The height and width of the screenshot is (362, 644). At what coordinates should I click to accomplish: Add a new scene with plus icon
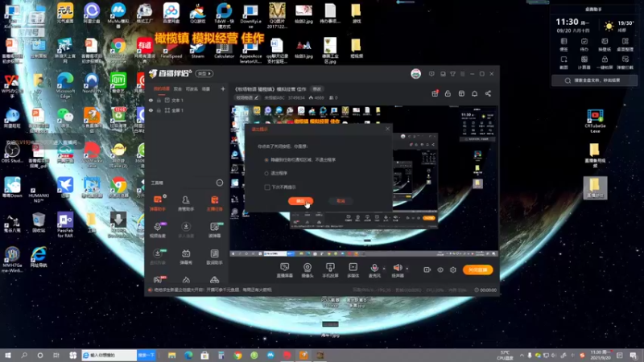pyautogui.click(x=223, y=88)
